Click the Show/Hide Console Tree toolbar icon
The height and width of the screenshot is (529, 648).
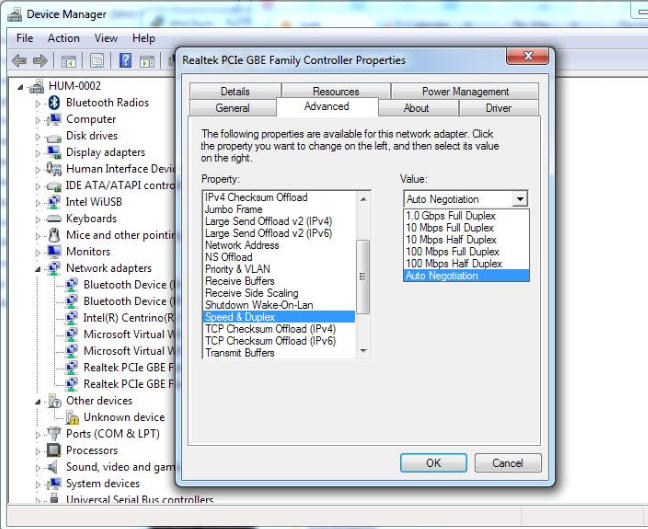click(69, 61)
